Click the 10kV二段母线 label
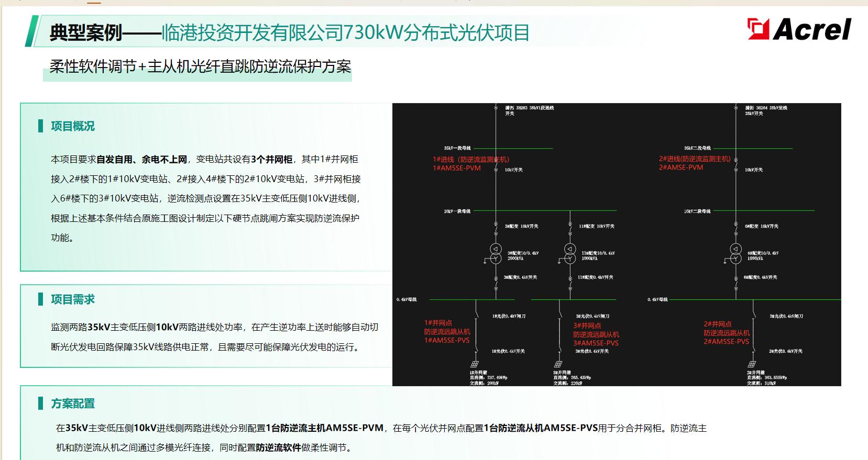 (697, 211)
